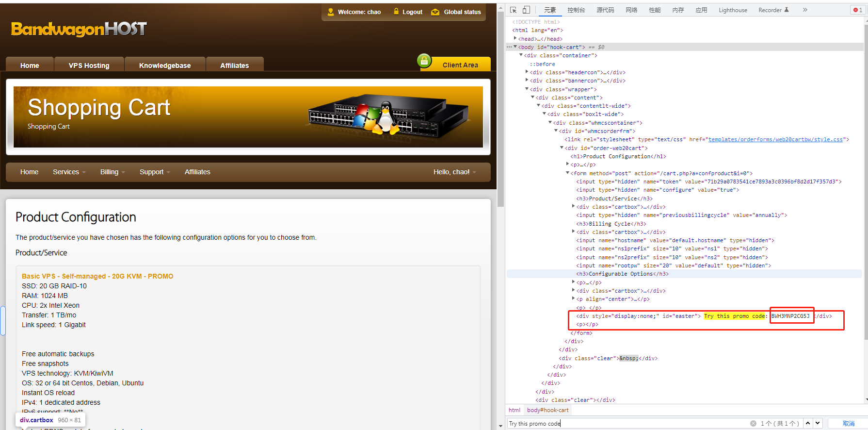Activate the DevTools inspect element picker
The width and height of the screenshot is (868, 430).
[514, 10]
